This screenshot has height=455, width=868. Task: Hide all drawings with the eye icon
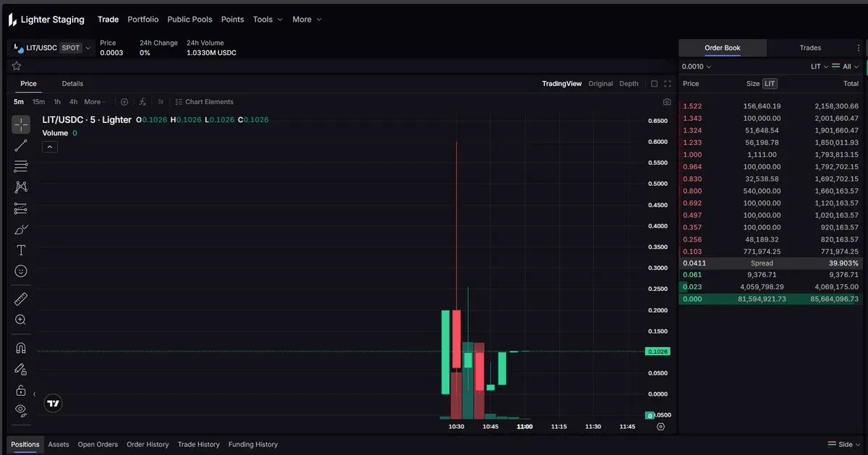[x=21, y=410]
